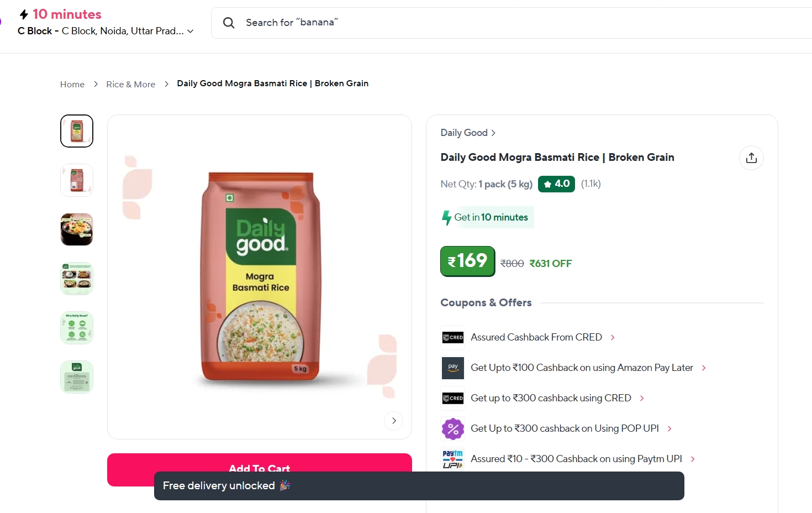Click the CRED icon for Assured Cashback
The image size is (812, 513).
coord(453,337)
